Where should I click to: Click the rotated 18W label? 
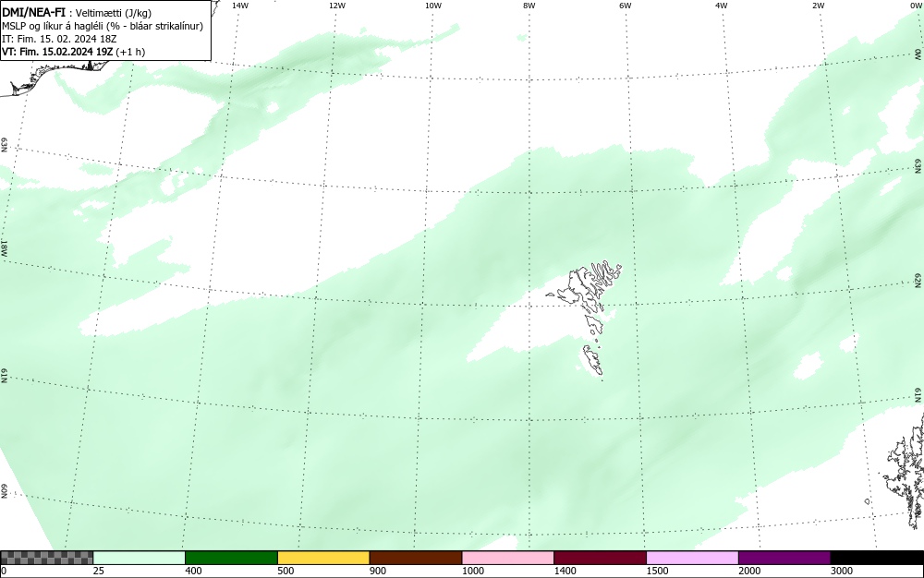tap(4, 247)
